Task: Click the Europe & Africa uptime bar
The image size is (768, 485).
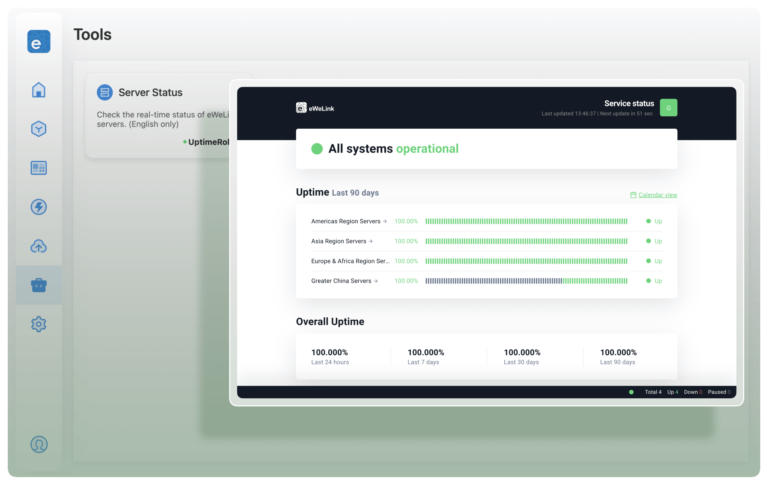Action: [526, 261]
